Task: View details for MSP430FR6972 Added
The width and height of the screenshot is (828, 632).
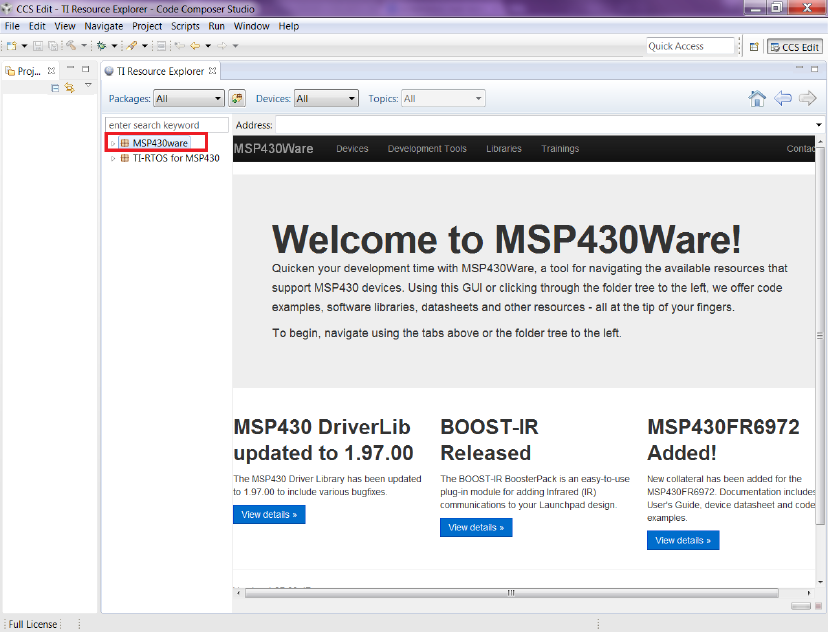Action: point(683,540)
